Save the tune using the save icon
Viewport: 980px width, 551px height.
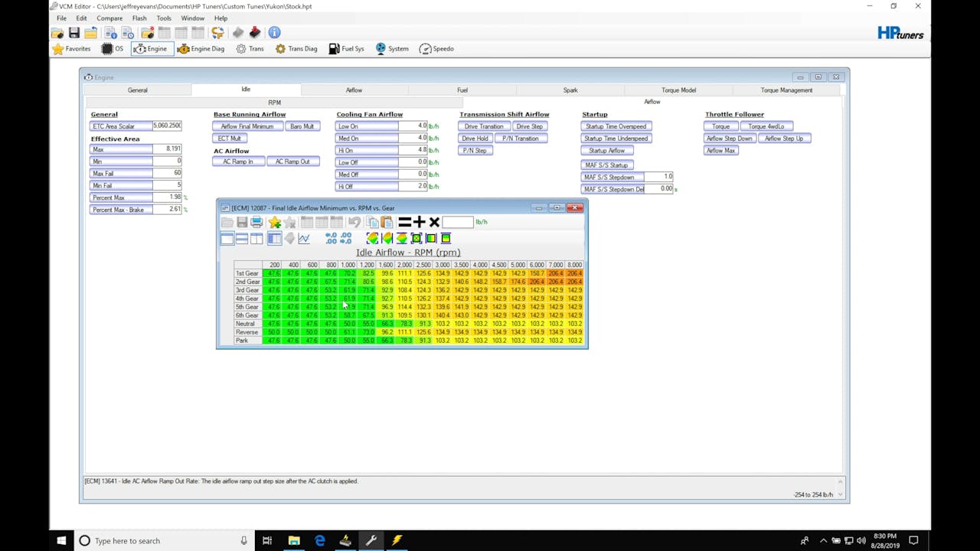pos(73,32)
